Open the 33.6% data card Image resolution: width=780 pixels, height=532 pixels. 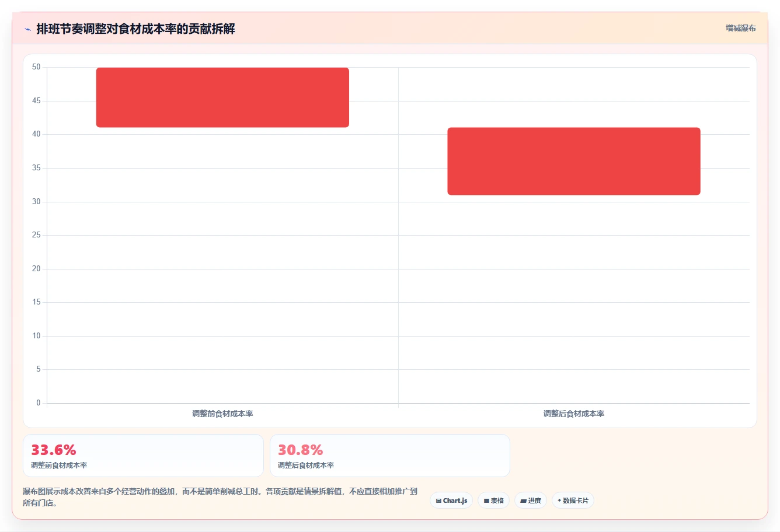click(x=143, y=456)
